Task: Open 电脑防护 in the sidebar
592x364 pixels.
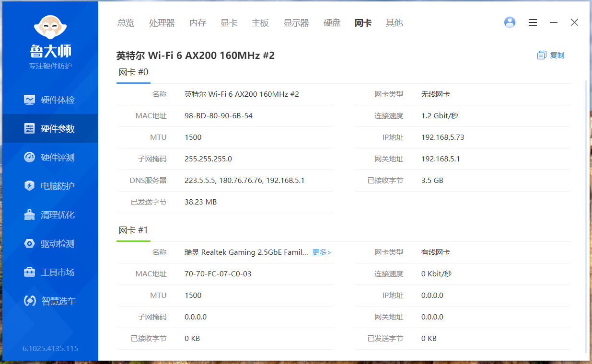Action: pyautogui.click(x=50, y=186)
